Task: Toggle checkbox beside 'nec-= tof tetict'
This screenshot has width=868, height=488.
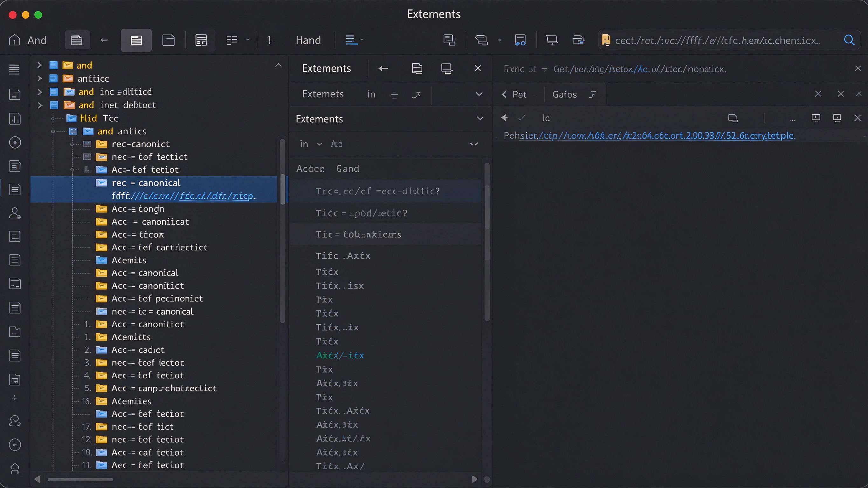Action: pyautogui.click(x=87, y=157)
